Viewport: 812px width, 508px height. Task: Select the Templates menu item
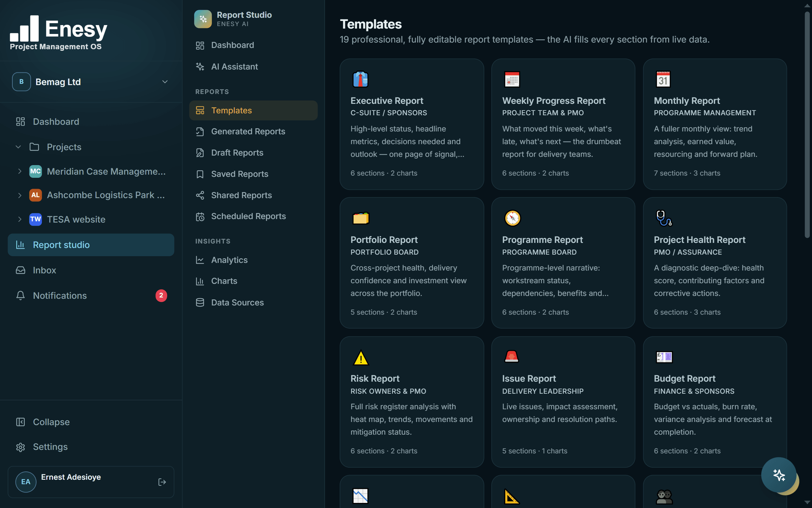(253, 110)
